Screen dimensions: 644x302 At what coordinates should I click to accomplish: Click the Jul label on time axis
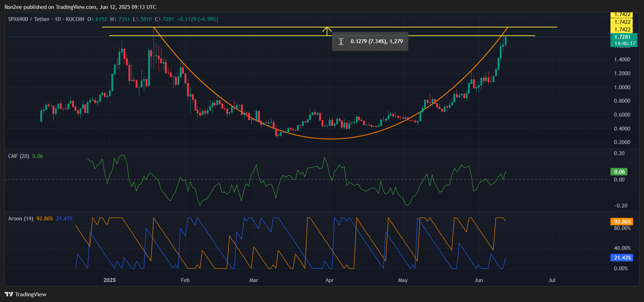coord(552,280)
